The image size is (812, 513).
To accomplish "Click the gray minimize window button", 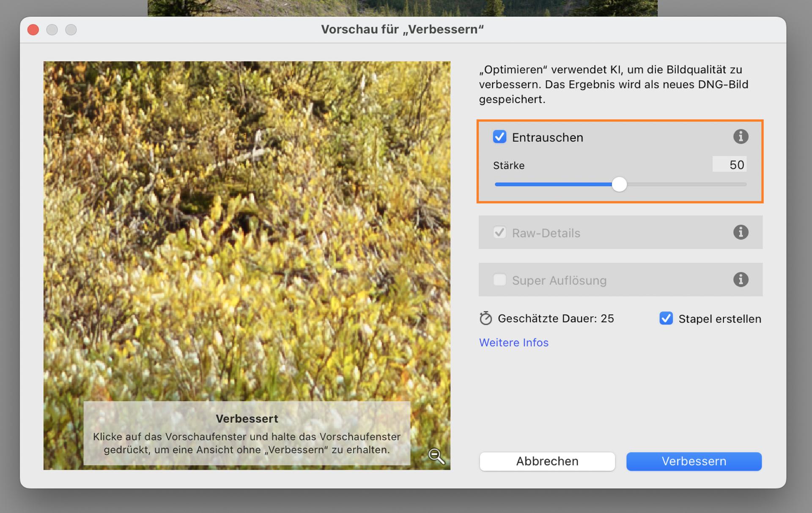I will click(52, 30).
